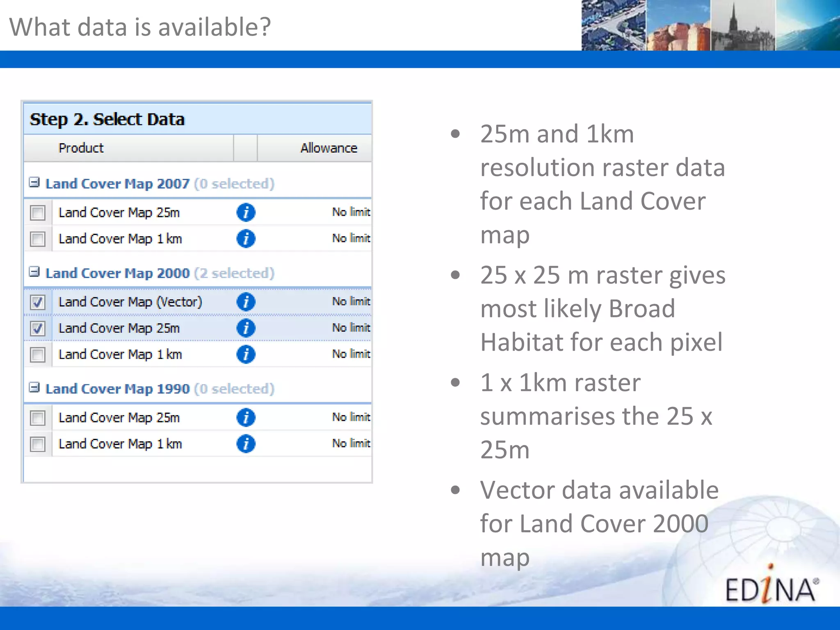Untick the 2000 Land Cover Map 25m checkbox
840x630 pixels.
pos(38,329)
